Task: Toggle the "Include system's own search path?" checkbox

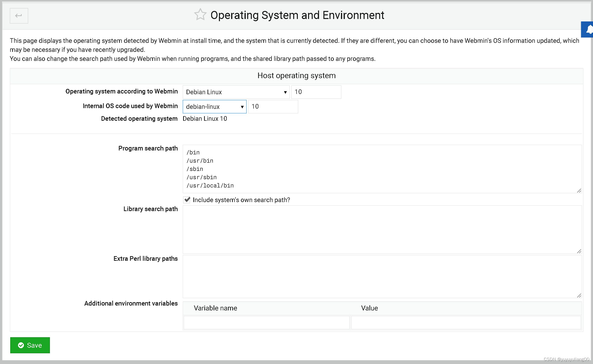Action: [187, 200]
